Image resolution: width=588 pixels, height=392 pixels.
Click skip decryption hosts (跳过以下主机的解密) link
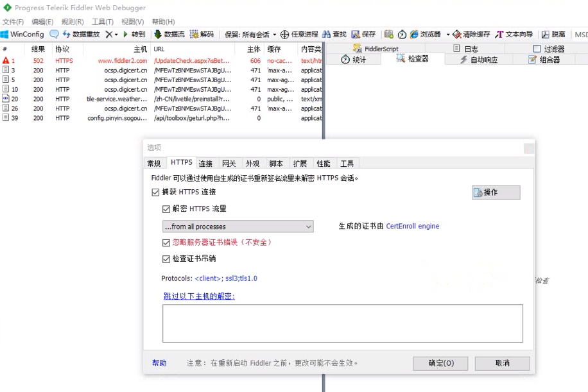(x=199, y=296)
